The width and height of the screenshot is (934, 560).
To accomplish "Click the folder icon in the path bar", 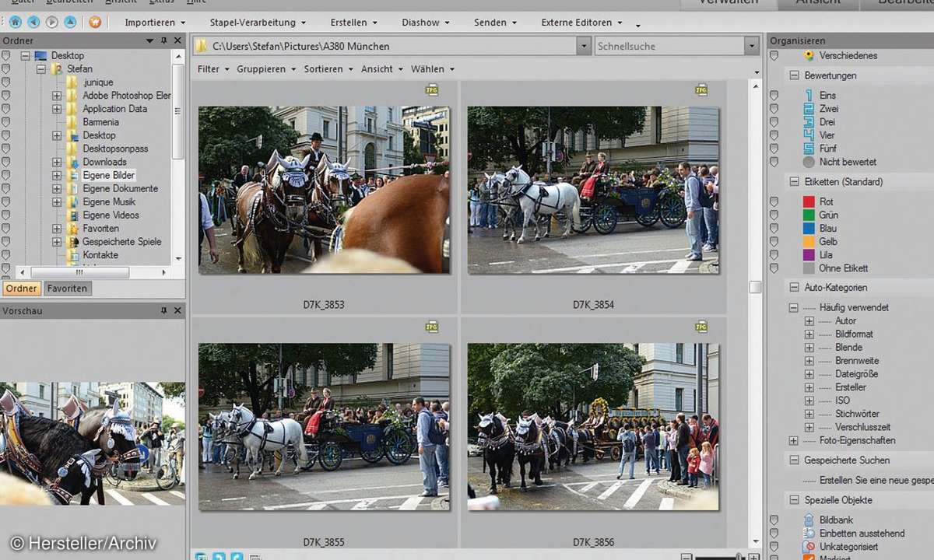I will coord(202,46).
